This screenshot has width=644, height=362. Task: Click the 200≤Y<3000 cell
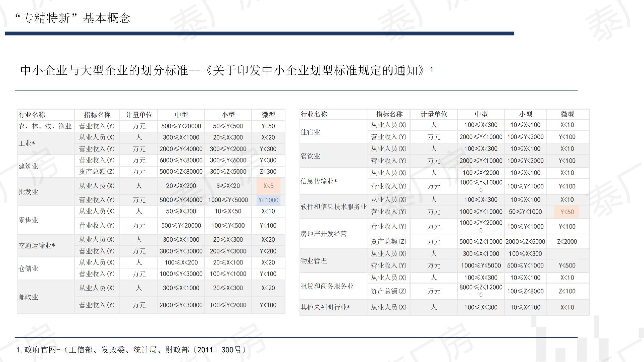pos(228,251)
